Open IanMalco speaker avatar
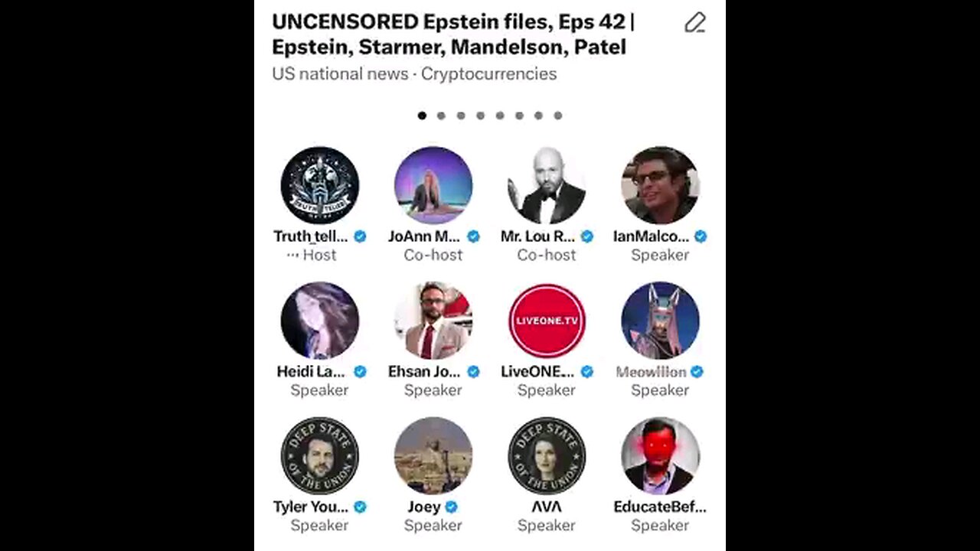This screenshot has width=980, height=551. tap(660, 185)
